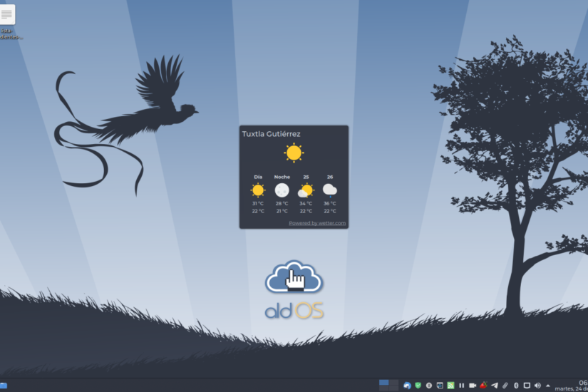This screenshot has width=588, height=392.
Task: Click the day 25 partly cloudy icon
Action: tap(306, 190)
